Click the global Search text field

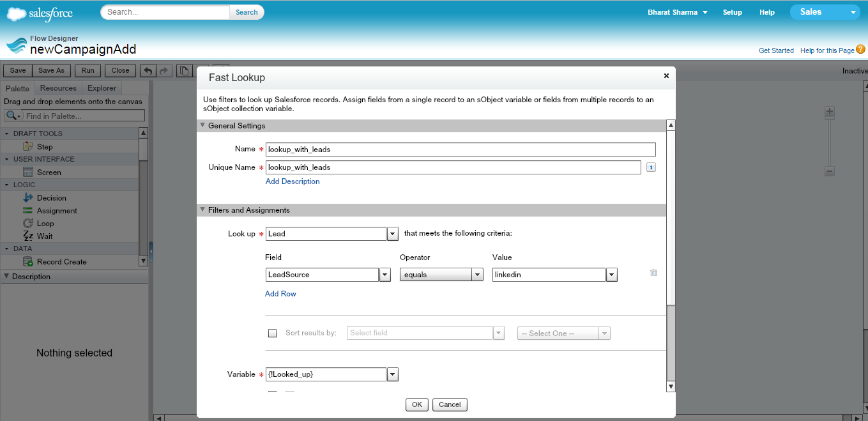coord(165,12)
